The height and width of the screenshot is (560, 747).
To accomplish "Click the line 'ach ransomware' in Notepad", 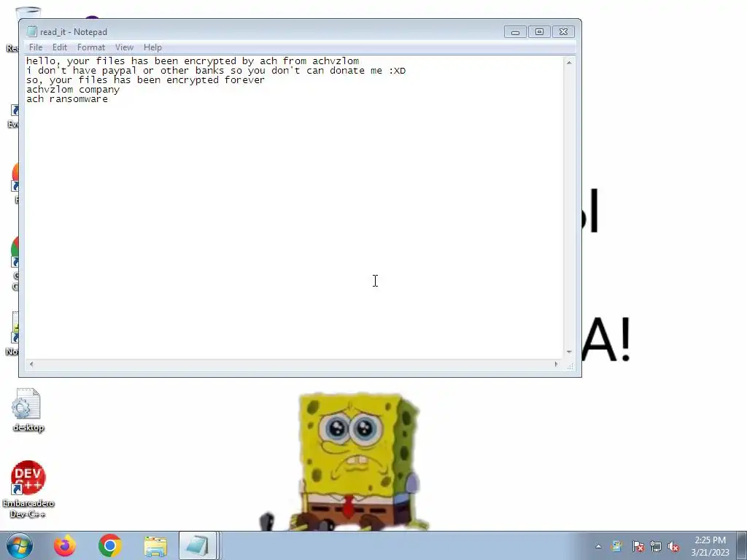I will [x=67, y=99].
